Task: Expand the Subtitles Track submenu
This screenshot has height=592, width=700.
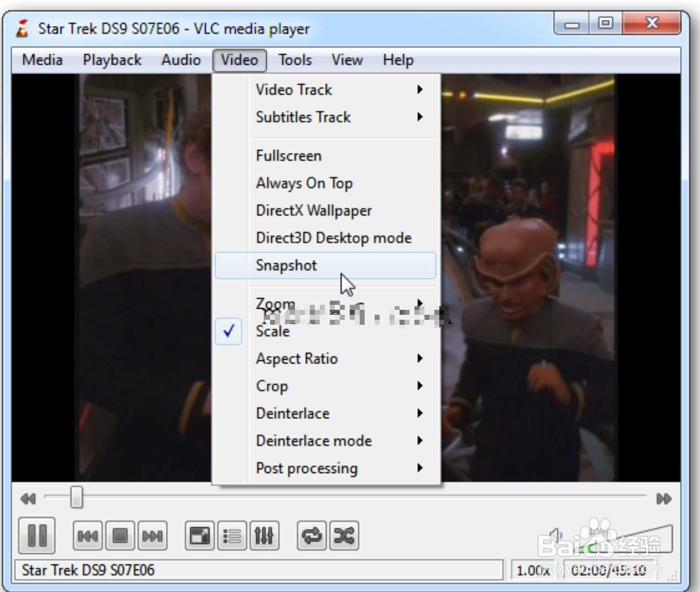Action: (325, 117)
